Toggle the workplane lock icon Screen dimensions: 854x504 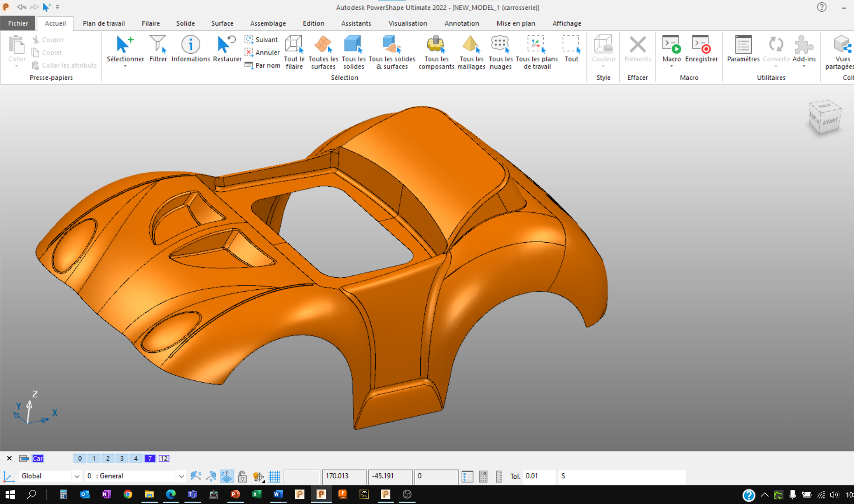point(242,476)
